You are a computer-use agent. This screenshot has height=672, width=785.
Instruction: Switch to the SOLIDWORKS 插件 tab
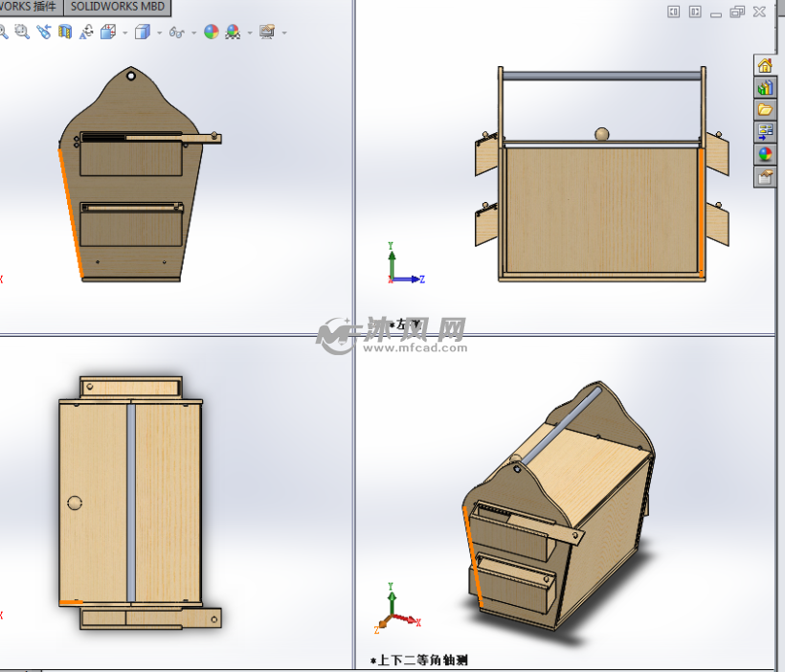pyautogui.click(x=29, y=7)
